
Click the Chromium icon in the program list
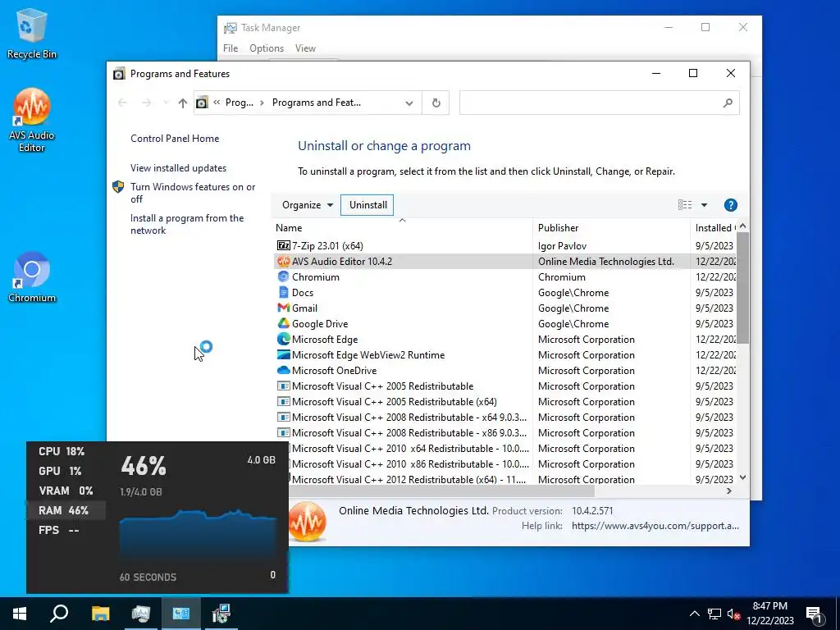[x=283, y=277]
